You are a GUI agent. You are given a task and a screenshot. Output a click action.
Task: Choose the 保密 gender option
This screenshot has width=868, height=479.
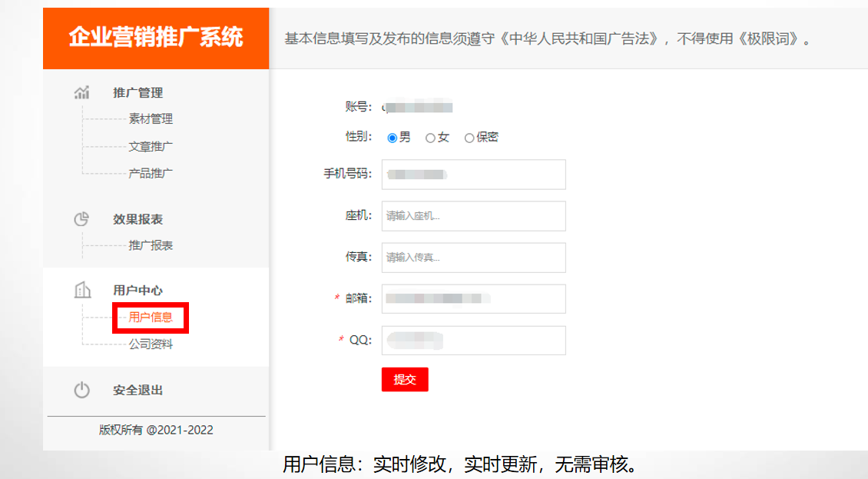[x=469, y=138]
